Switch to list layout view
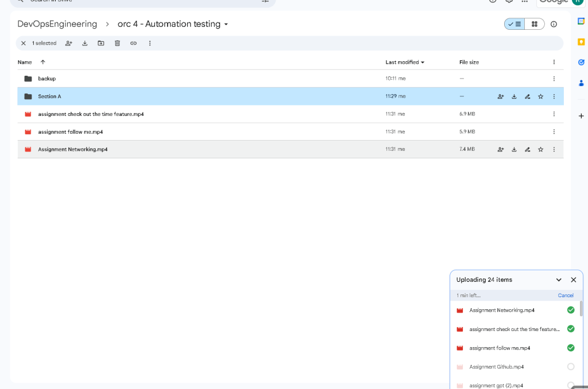588x389 pixels. [x=514, y=24]
